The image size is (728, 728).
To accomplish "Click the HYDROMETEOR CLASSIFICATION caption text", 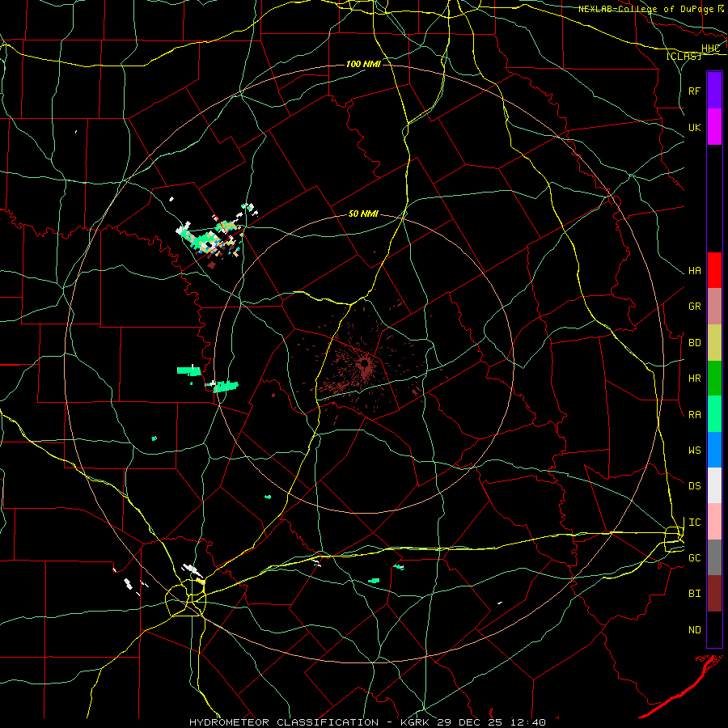I will point(284,722).
